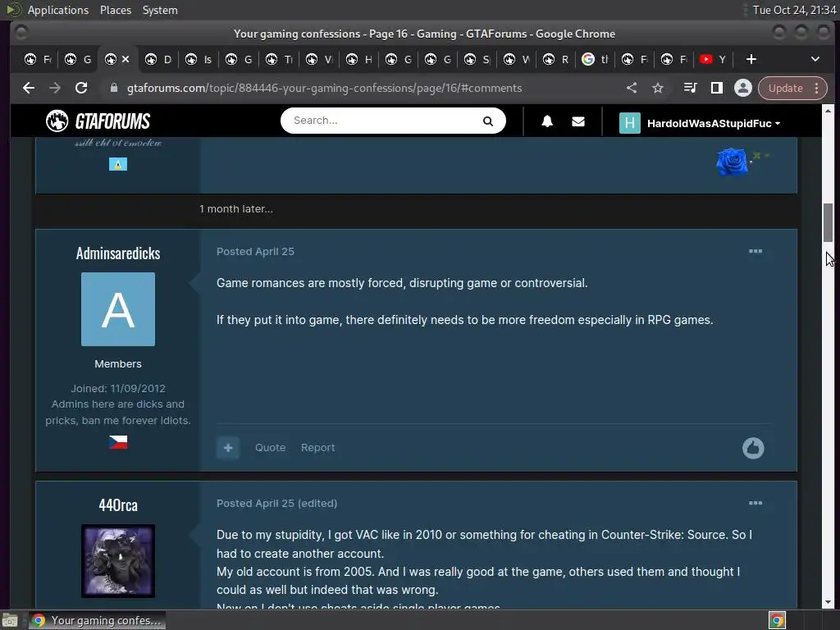The image size is (840, 630).
Task: Switch to the tab labeled W
Action: pyautogui.click(x=517, y=59)
